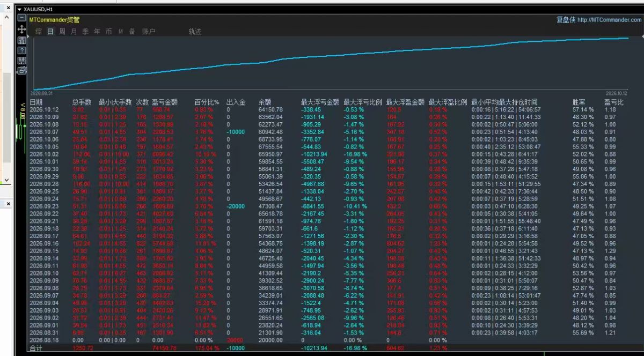Click the 夏盘侠 author name

click(566, 20)
